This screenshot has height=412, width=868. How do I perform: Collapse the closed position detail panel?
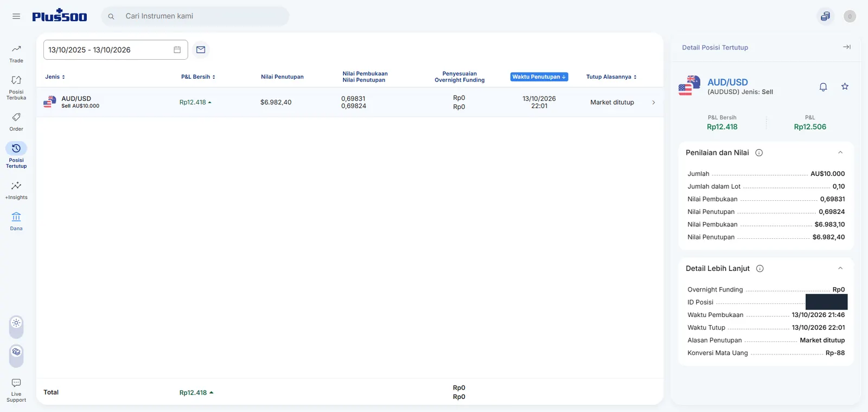[847, 47]
